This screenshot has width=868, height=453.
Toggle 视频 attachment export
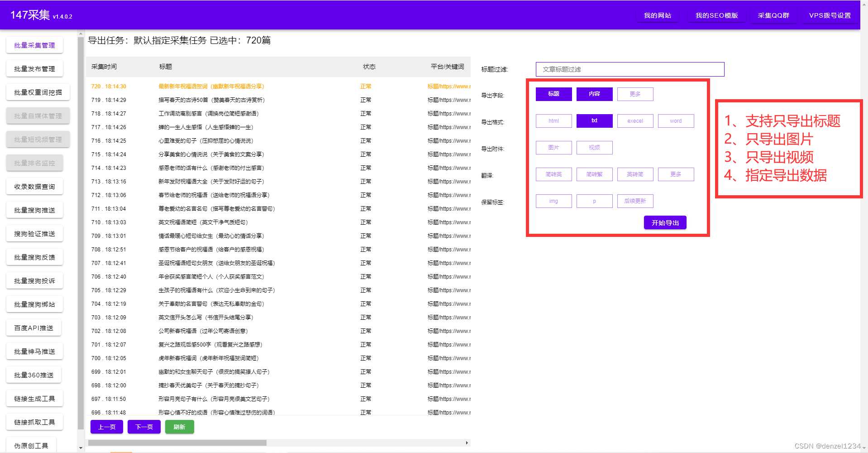595,148
